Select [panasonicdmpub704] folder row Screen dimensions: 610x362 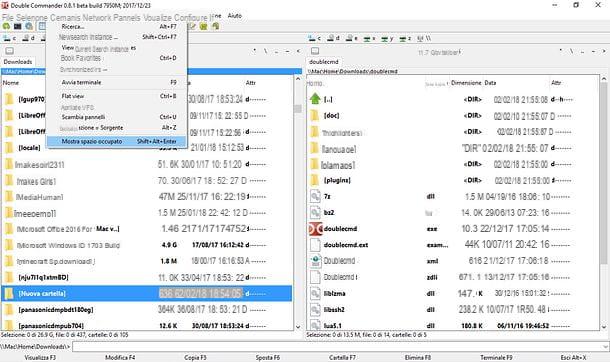point(147,325)
